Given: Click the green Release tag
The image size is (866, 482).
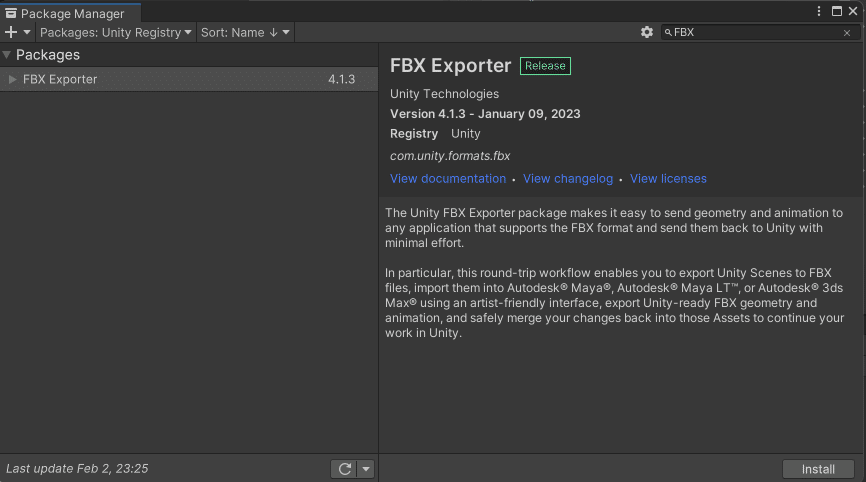Looking at the screenshot, I should [x=545, y=66].
